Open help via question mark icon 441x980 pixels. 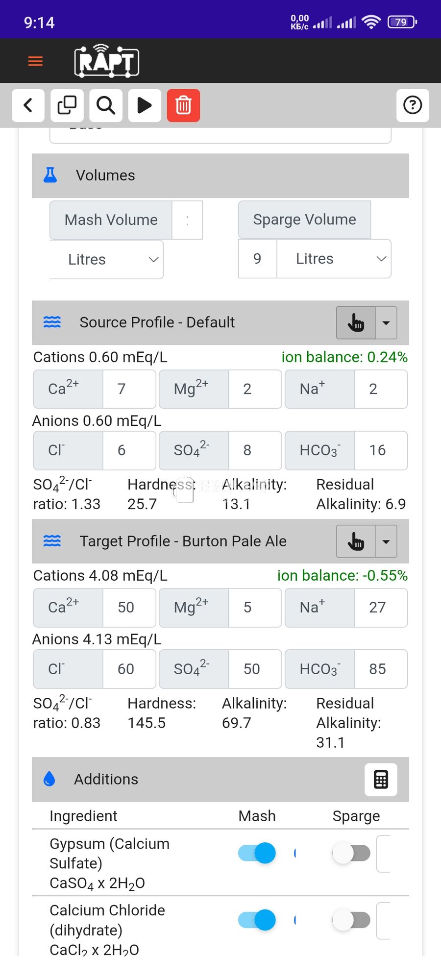[x=412, y=105]
